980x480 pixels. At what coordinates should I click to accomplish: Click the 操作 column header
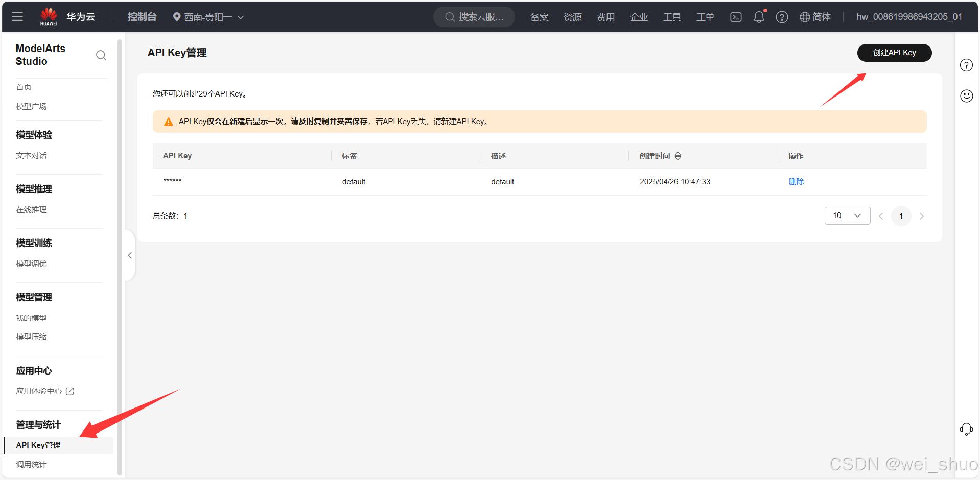[796, 156]
